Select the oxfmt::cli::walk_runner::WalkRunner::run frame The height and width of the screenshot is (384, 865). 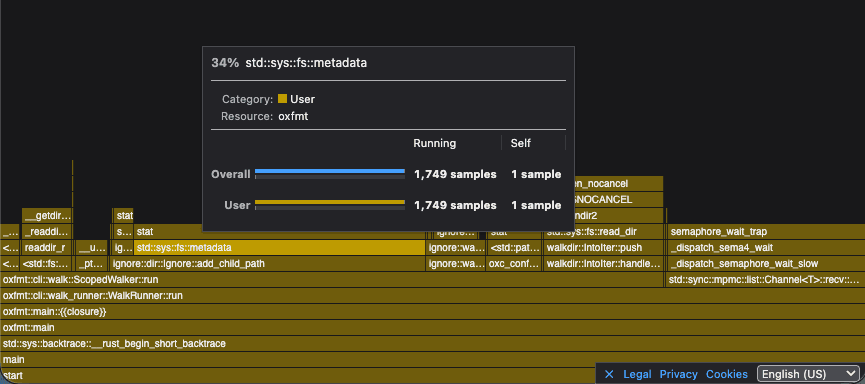(x=432, y=296)
